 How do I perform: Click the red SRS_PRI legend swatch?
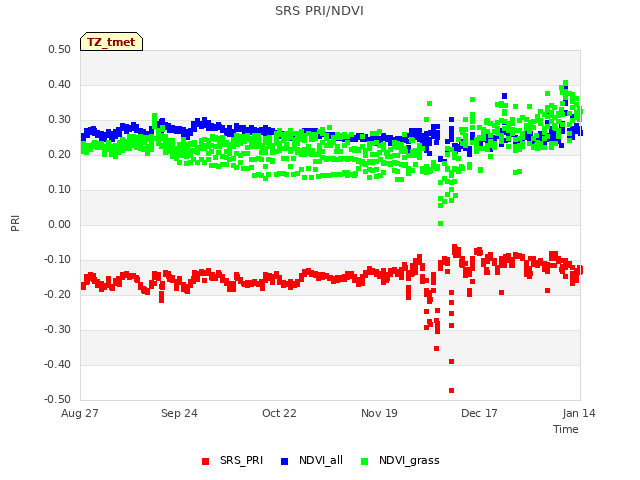(205, 461)
